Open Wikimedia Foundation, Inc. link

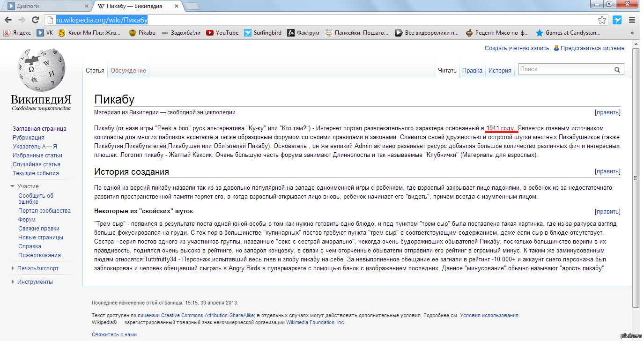[315, 322]
